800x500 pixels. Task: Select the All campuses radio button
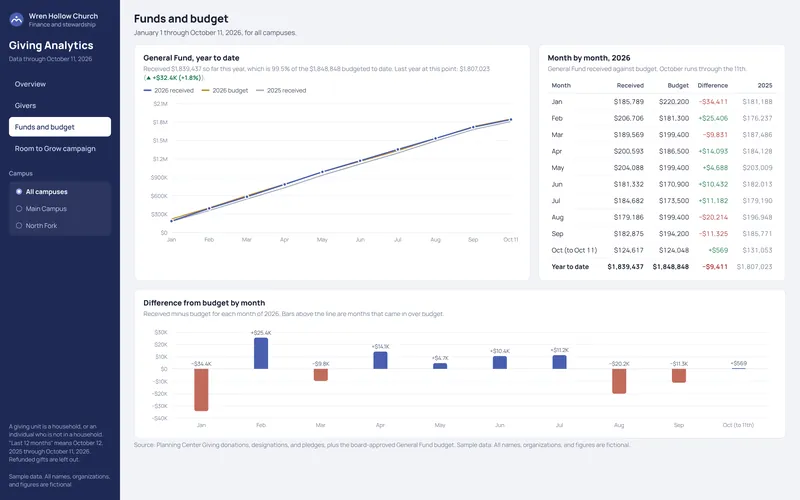[x=19, y=192]
